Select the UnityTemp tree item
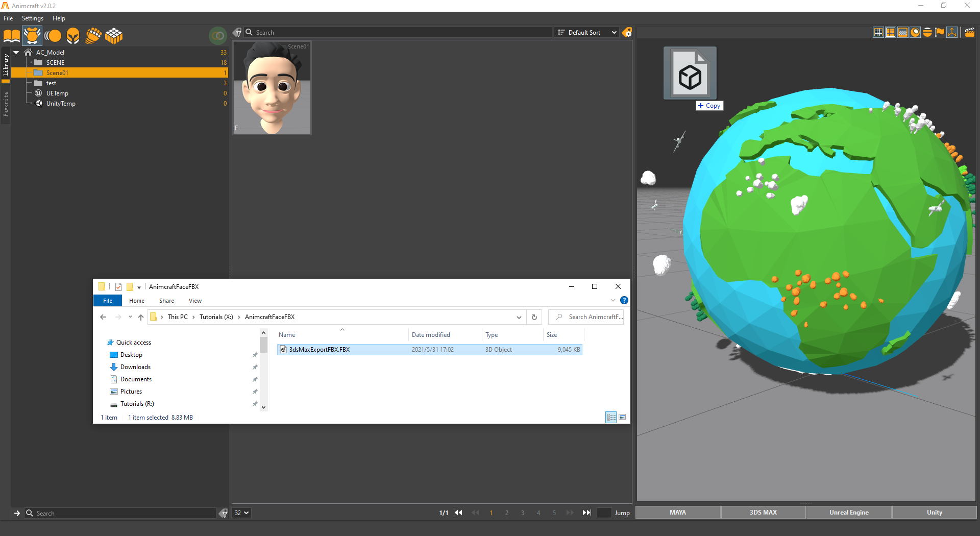 (61, 104)
